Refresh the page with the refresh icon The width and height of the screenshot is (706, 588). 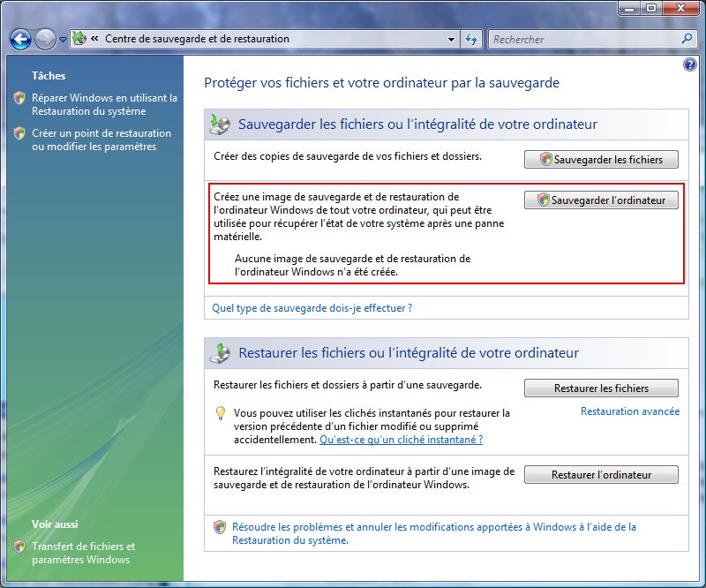(471, 39)
